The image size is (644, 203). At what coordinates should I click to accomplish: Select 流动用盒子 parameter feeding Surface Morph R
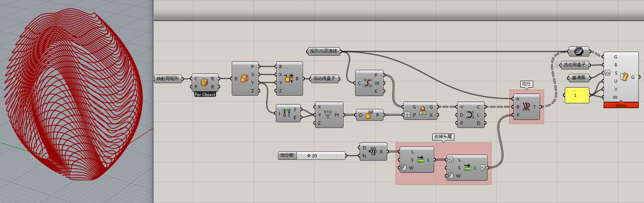(x=575, y=65)
